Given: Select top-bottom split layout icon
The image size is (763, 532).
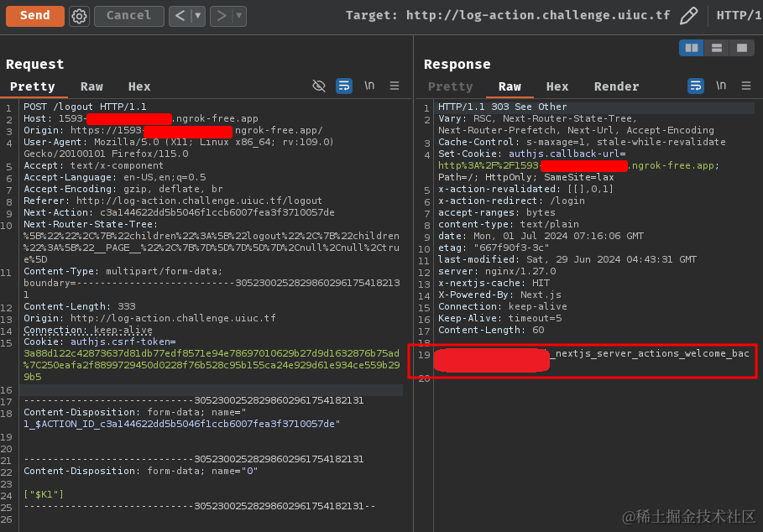Looking at the screenshot, I should pos(717,48).
